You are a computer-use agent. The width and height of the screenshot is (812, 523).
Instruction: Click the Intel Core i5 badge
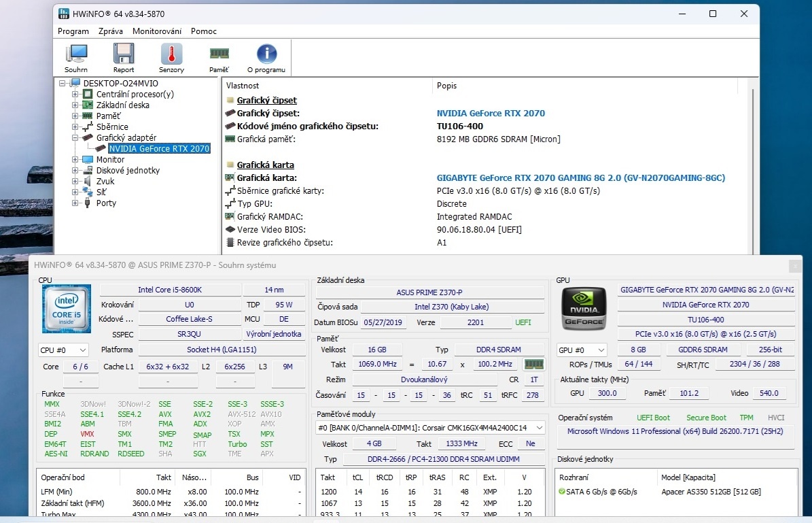pyautogui.click(x=66, y=309)
